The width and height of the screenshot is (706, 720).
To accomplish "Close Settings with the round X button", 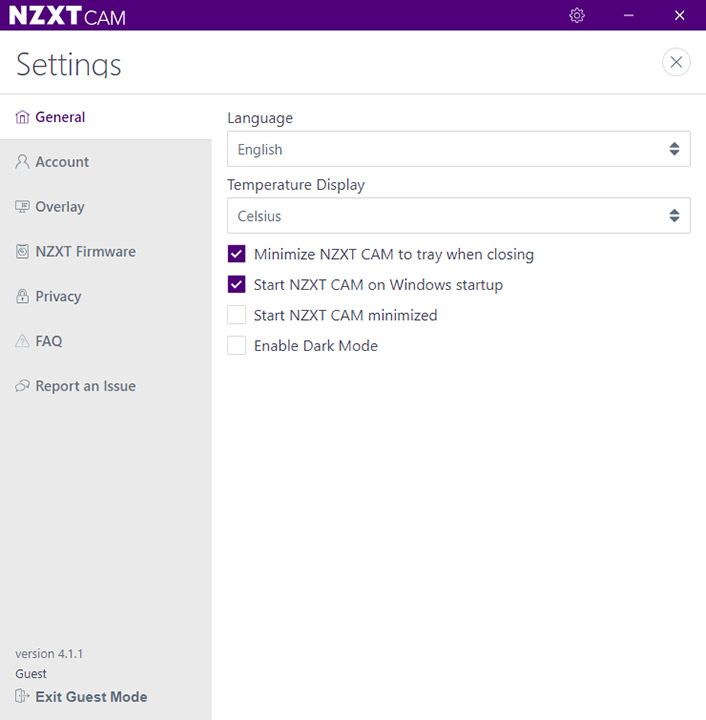I will pos(676,62).
